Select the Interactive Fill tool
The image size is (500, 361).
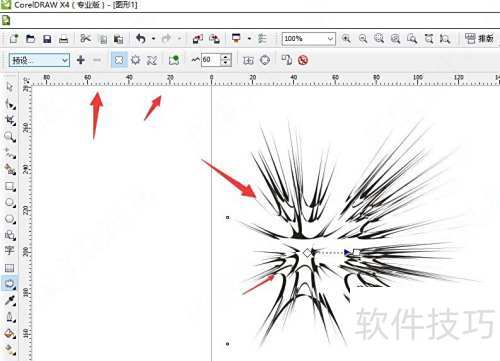[10, 349]
